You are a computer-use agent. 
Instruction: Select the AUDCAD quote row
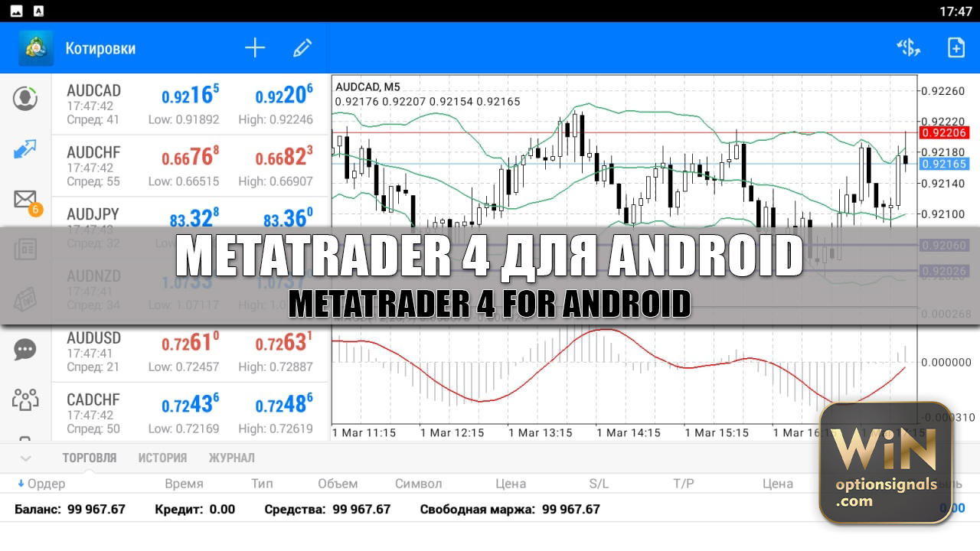pos(189,105)
